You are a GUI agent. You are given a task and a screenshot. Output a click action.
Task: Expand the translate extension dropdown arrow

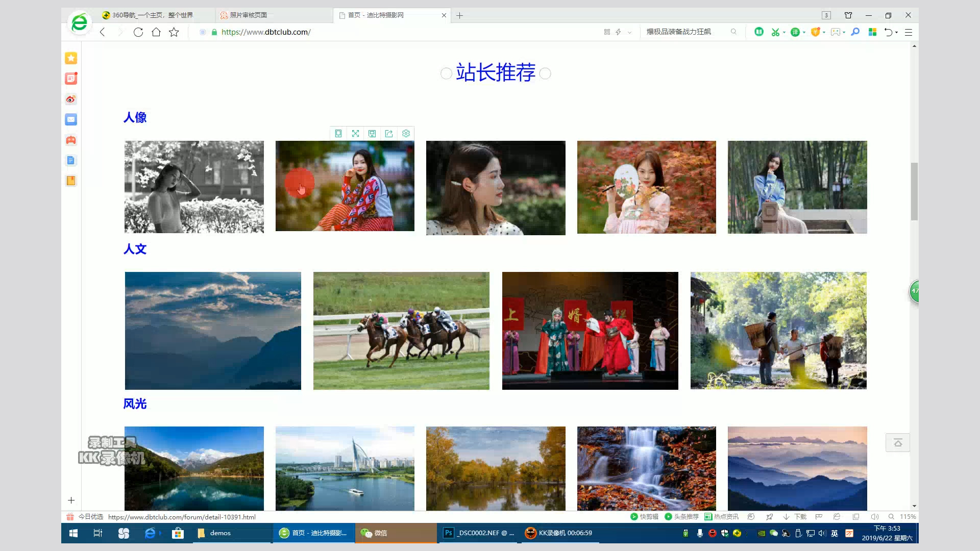[x=804, y=33]
